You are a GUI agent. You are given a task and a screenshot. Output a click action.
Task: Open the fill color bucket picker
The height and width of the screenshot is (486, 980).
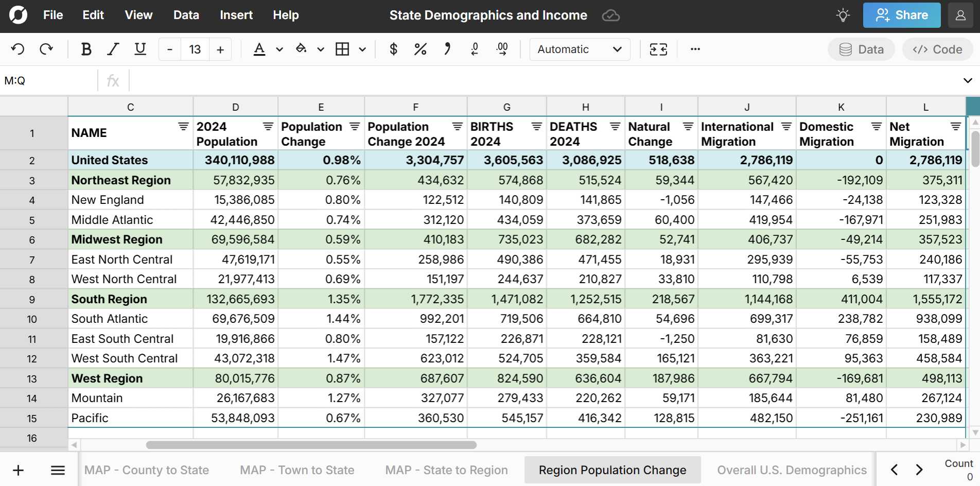pos(301,49)
